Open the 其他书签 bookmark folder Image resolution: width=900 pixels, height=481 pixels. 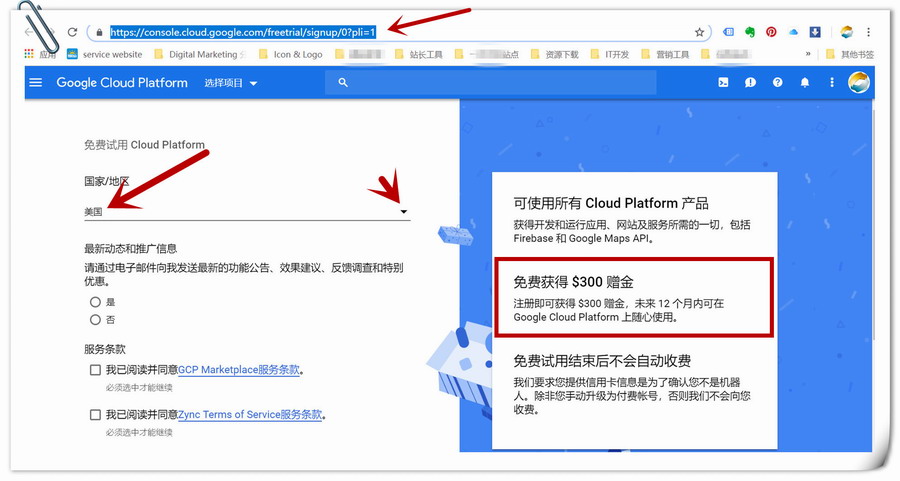pyautogui.click(x=851, y=55)
